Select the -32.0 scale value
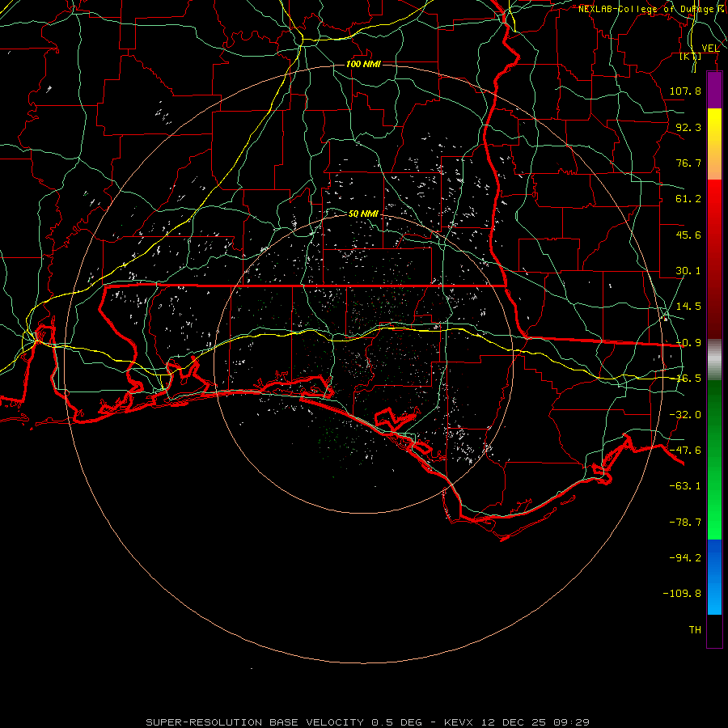Image resolution: width=728 pixels, height=728 pixels. (x=685, y=415)
